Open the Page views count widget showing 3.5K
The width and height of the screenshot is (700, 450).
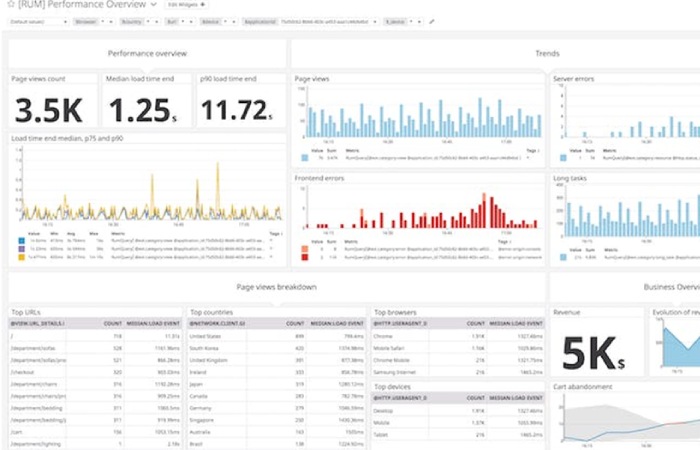(x=53, y=100)
